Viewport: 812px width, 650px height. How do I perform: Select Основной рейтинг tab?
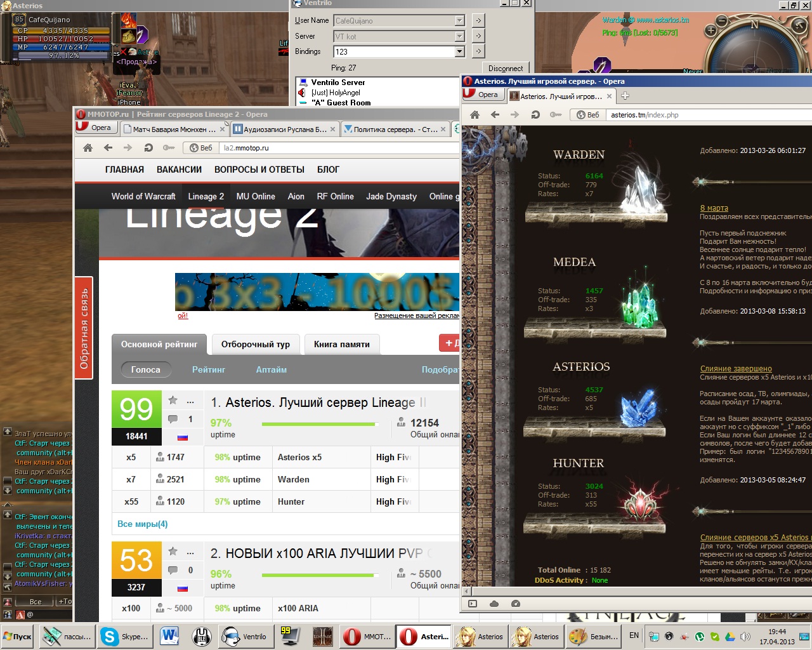pyautogui.click(x=159, y=344)
